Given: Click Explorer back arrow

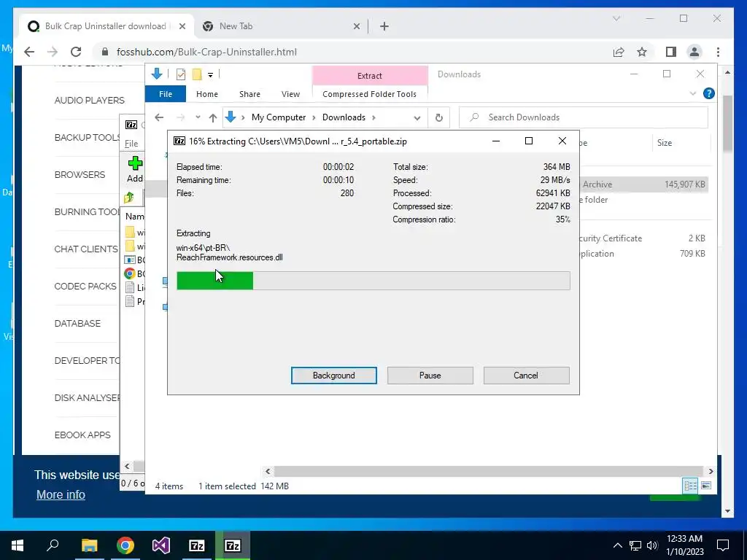Looking at the screenshot, I should [x=159, y=117].
